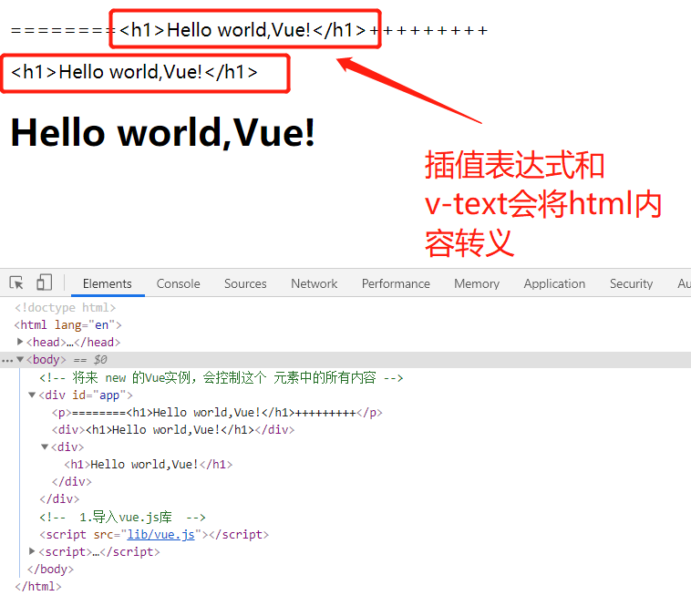Collapse the body element node

[20, 359]
